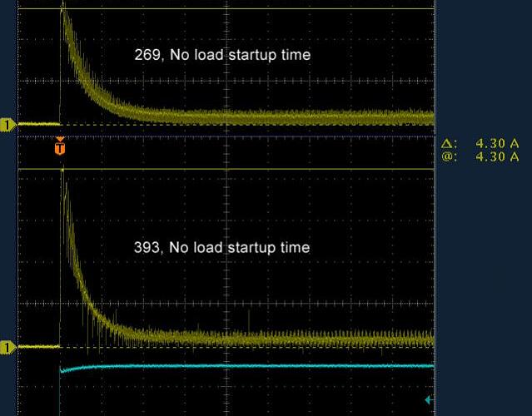This screenshot has height=416, width=532.
Task: Select the upper horizontal cursor line
Action: coord(226,9)
